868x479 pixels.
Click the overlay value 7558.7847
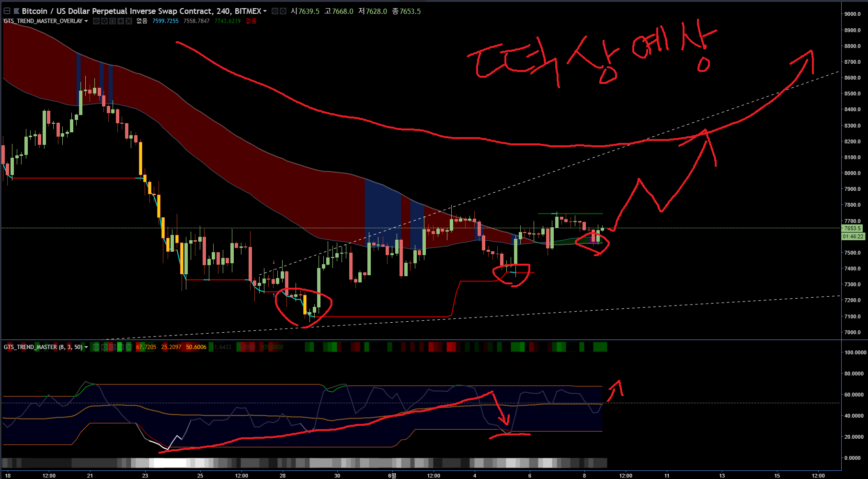pos(196,21)
